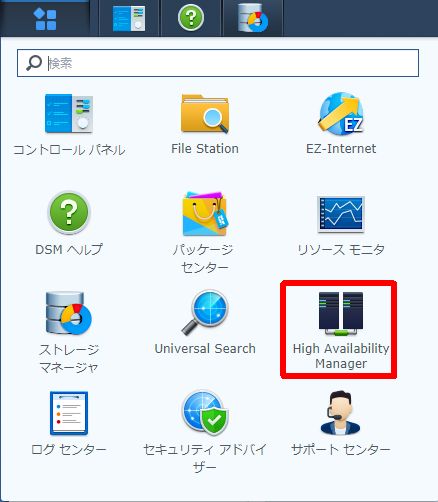Click the File Station text label
The height and width of the screenshot is (502, 438).
[205, 149]
